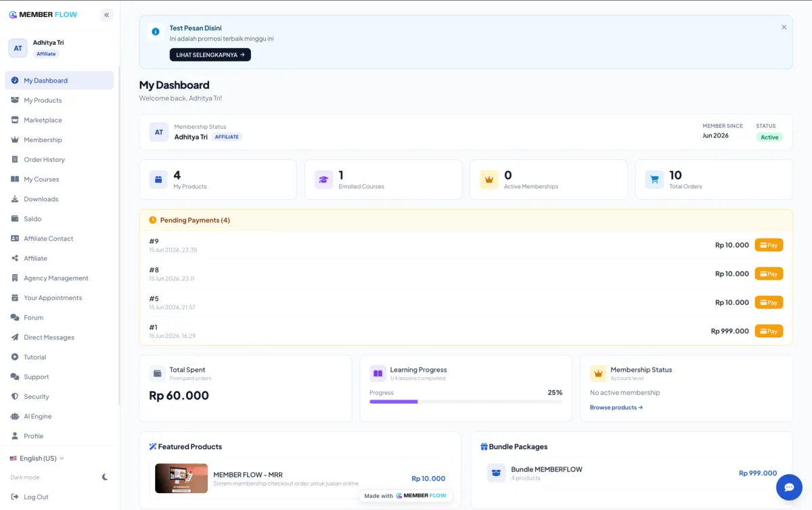Select the Direct Messages menu item

coord(59,337)
